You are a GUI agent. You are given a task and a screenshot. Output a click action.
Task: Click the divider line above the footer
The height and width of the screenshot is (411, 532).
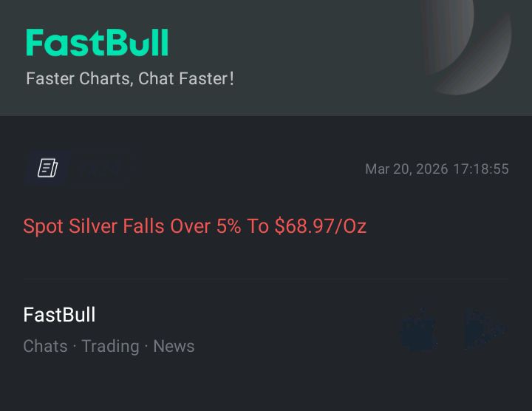click(x=265, y=279)
